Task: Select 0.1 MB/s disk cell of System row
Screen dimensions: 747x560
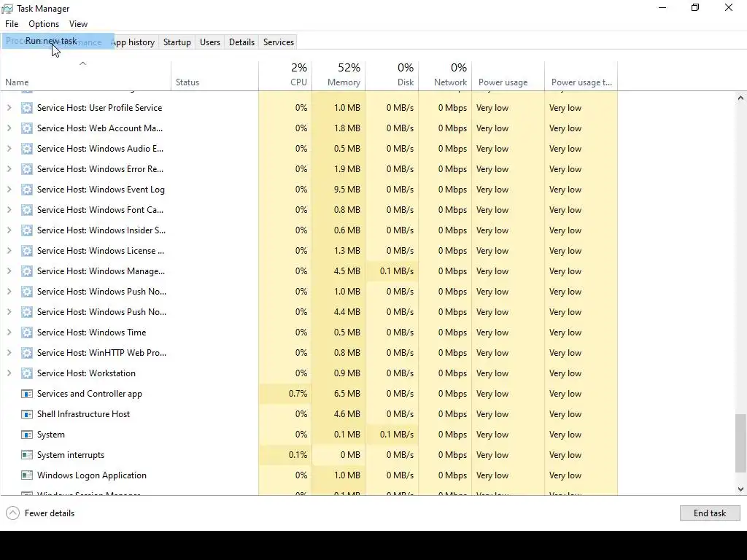Action: pos(392,435)
